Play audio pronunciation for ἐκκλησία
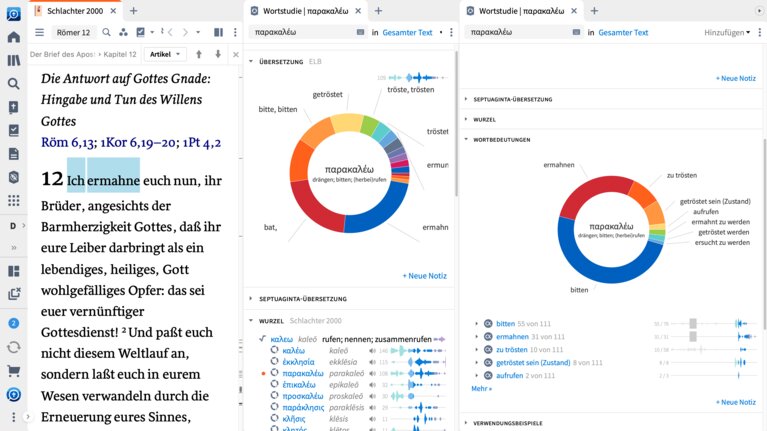This screenshot has width=767, height=431. pos(372,362)
